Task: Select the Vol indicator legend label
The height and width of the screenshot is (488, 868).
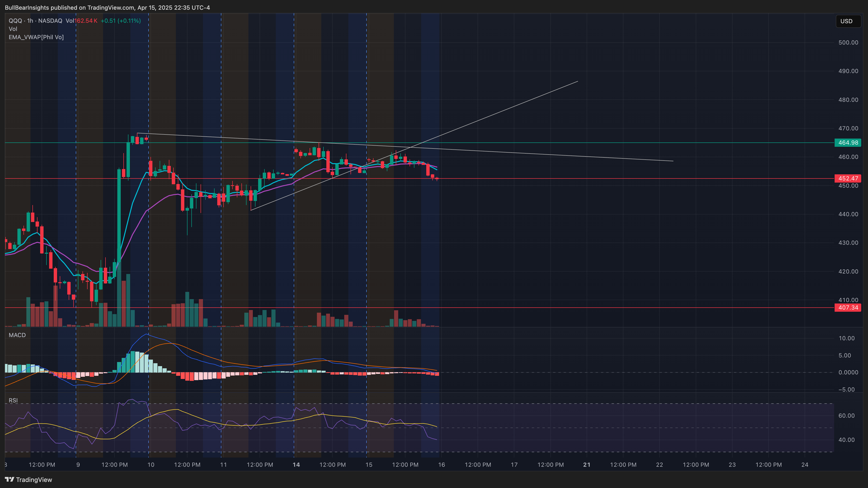Action: pos(13,29)
